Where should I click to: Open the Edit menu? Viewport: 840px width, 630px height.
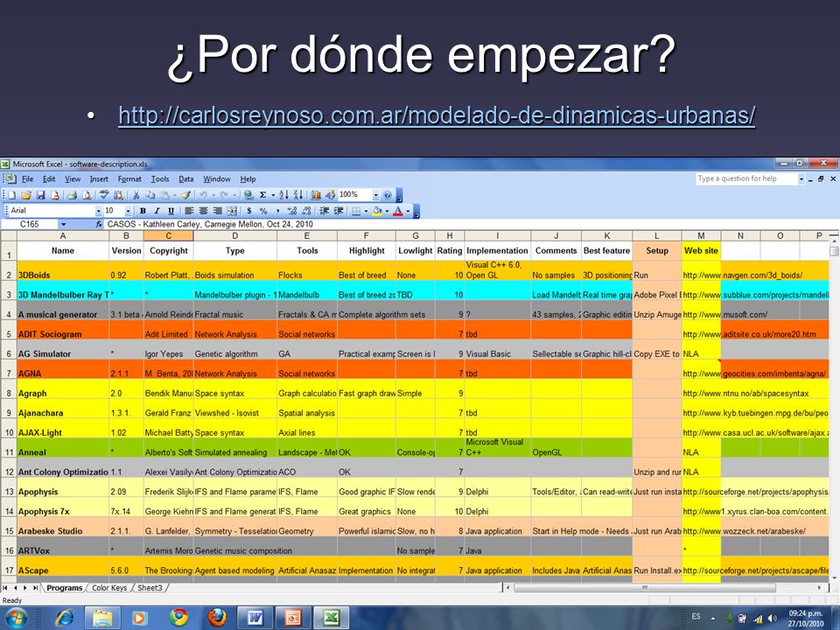[x=49, y=178]
